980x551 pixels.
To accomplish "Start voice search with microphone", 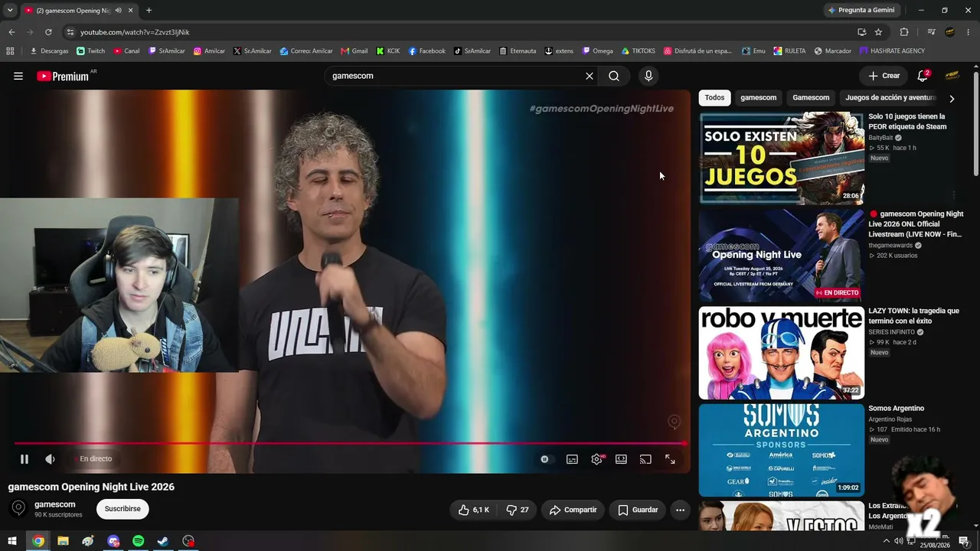I will (648, 76).
